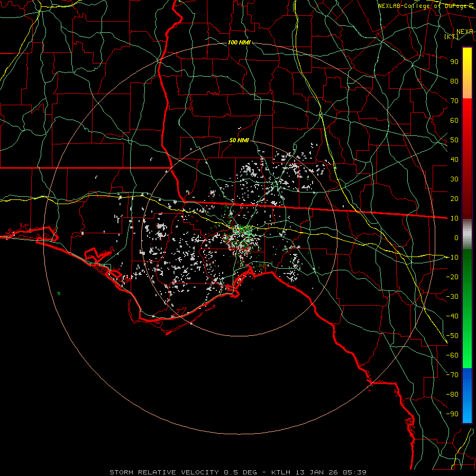This screenshot has width=476, height=476.
Task: Click the blue segment of the color bar
Action: pyautogui.click(x=467, y=395)
